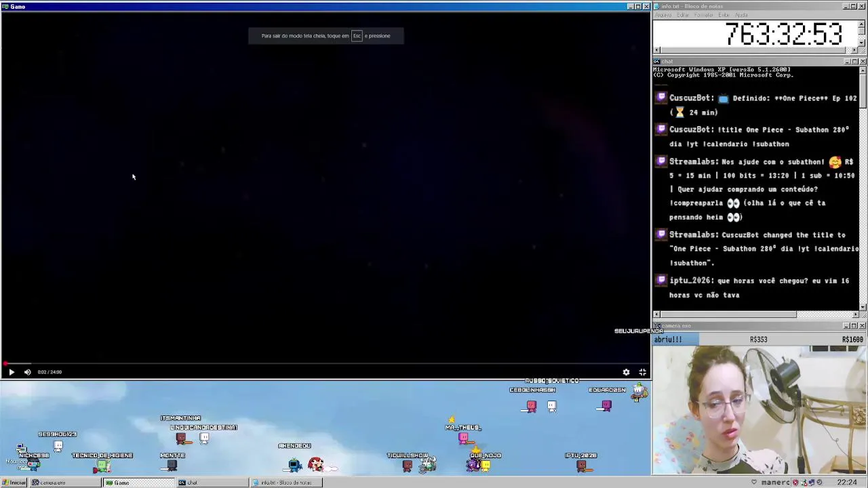
Task: Click the Twitch icon beside 'changed the title' message
Action: click(661, 235)
